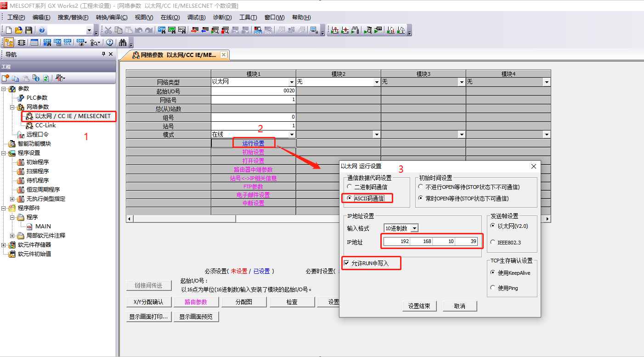Choose the IEEE802.3 send frame option

493,242
